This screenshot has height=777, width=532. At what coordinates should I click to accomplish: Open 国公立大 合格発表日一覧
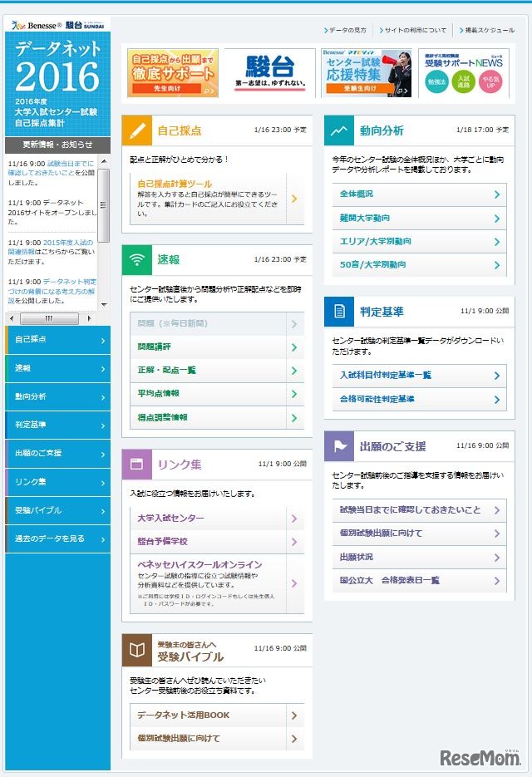tap(420, 580)
